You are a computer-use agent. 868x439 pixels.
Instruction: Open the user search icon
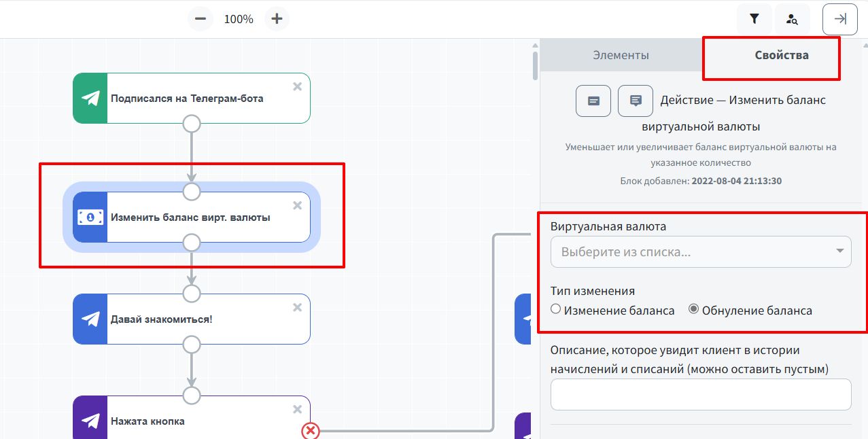(x=793, y=19)
